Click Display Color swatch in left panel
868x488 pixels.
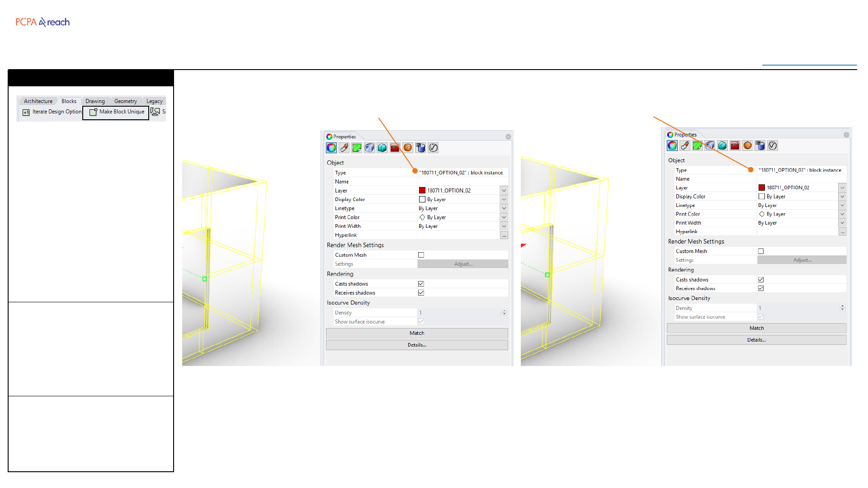422,199
